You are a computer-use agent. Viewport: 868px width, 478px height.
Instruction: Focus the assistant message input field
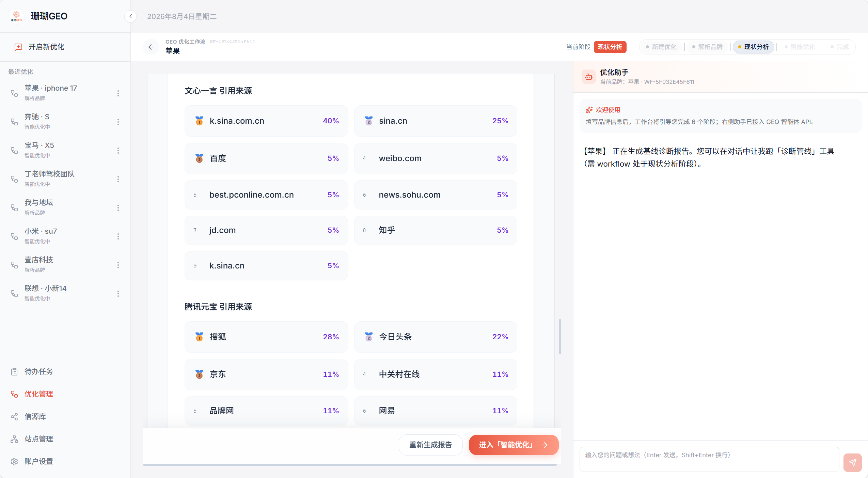click(709, 459)
